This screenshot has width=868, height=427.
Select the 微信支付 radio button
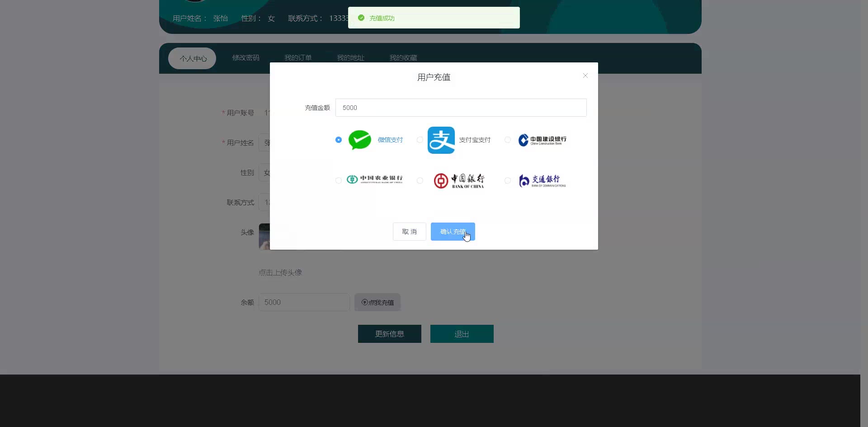[339, 140]
